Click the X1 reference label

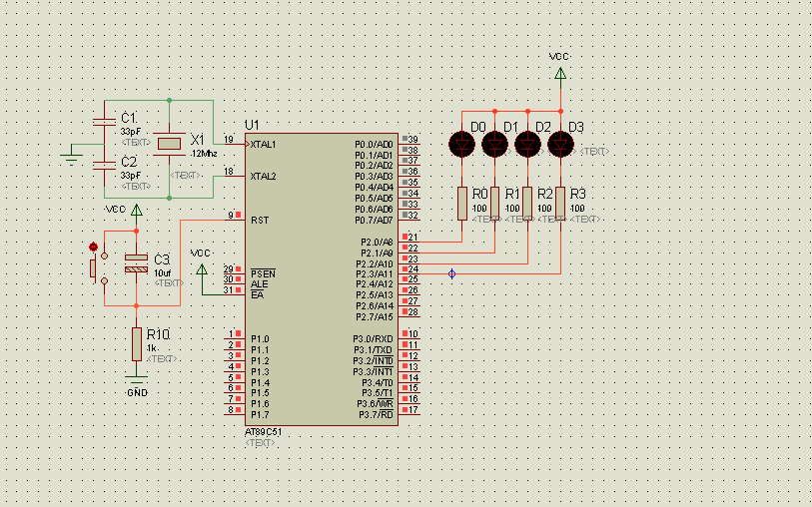coord(198,140)
